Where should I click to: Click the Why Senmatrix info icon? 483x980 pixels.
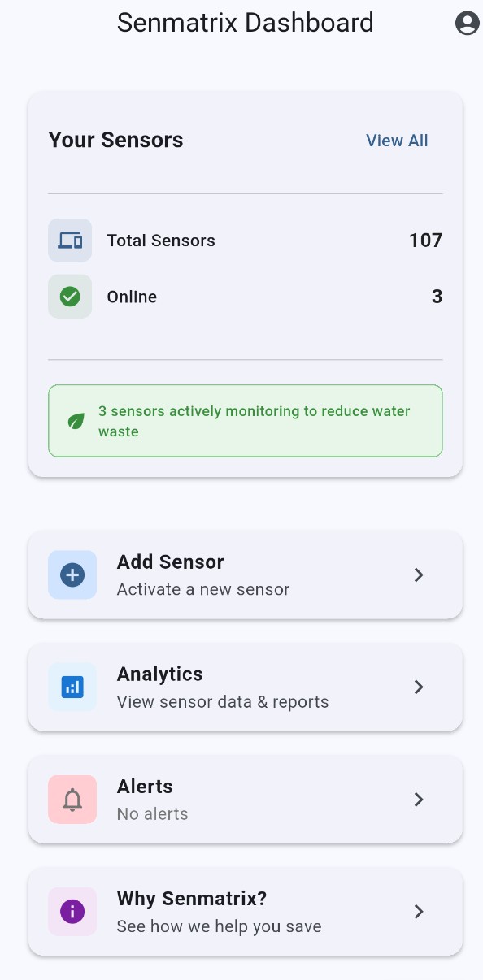tap(72, 912)
